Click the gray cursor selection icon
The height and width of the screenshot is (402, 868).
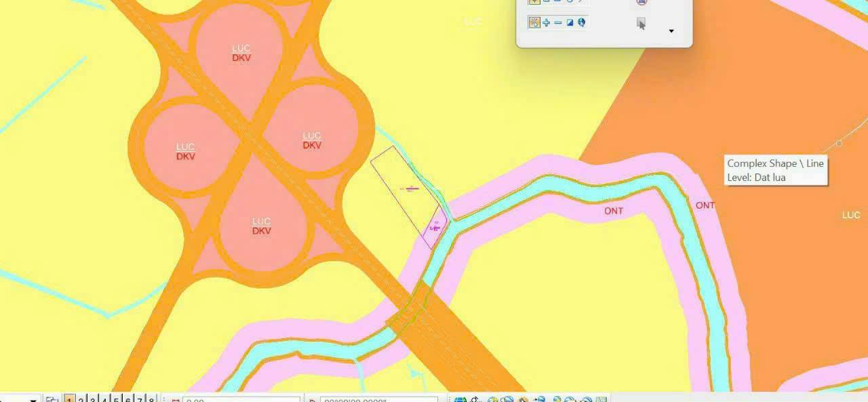point(641,24)
